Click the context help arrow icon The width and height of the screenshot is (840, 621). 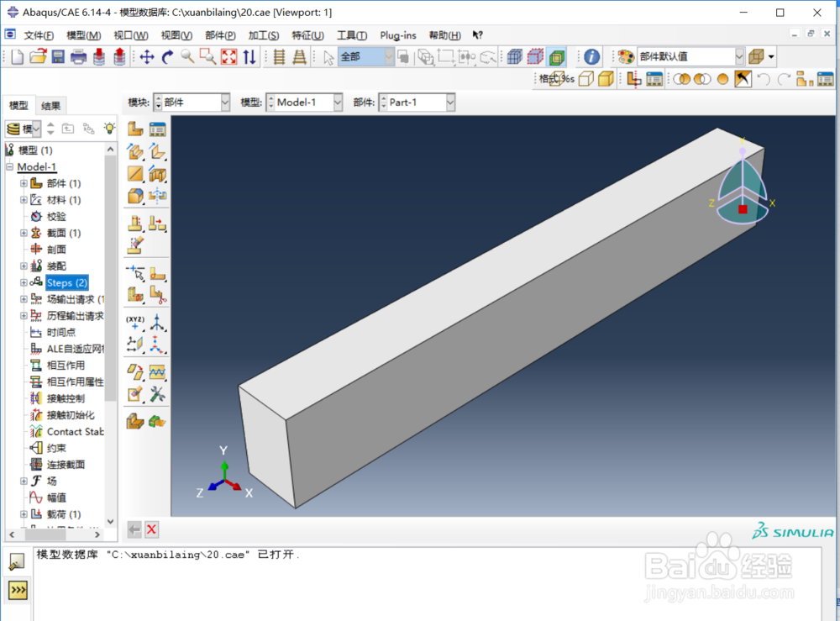tap(477, 35)
